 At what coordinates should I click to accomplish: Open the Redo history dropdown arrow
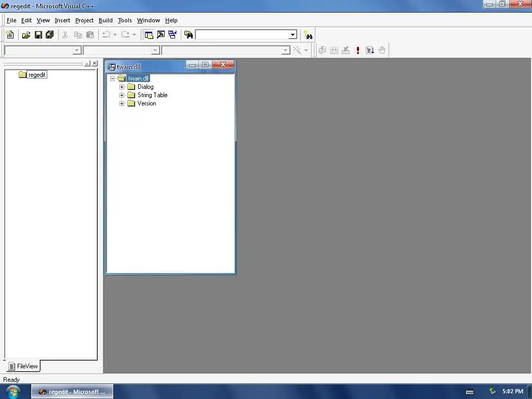tap(135, 35)
